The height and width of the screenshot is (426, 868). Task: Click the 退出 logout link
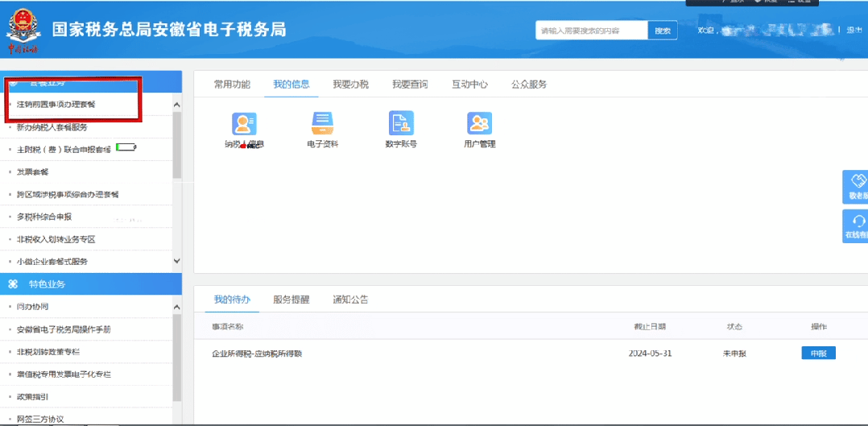coord(854,30)
